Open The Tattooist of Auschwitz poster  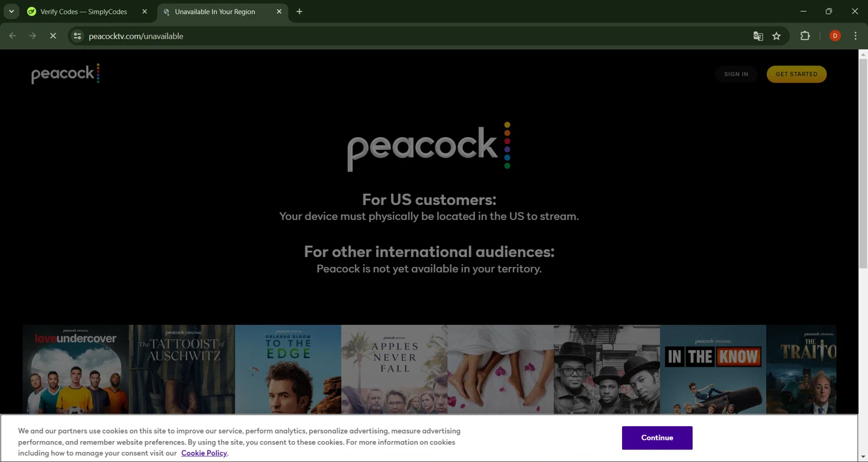(x=182, y=369)
